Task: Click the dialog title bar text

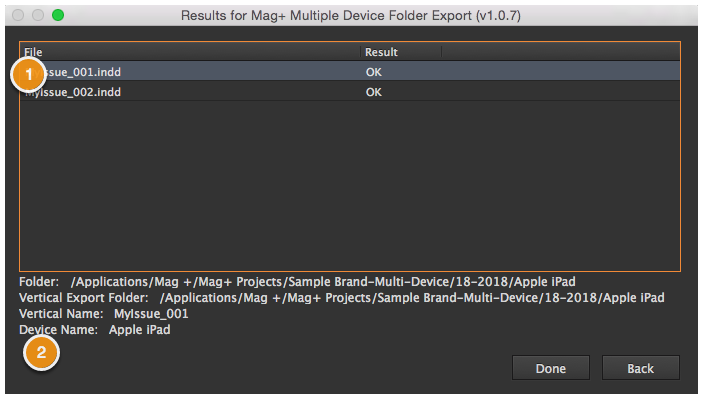Action: (351, 15)
